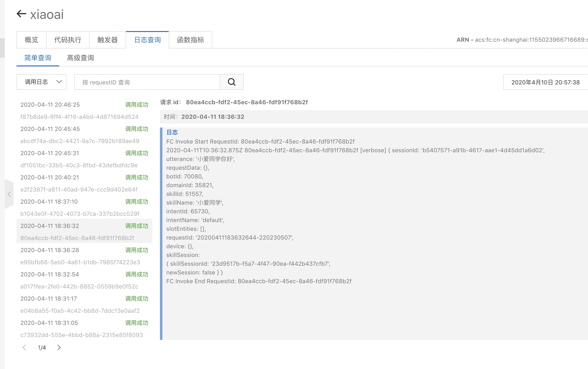Open the 触发器 tab
This screenshot has width=588, height=369.
pos(107,40)
